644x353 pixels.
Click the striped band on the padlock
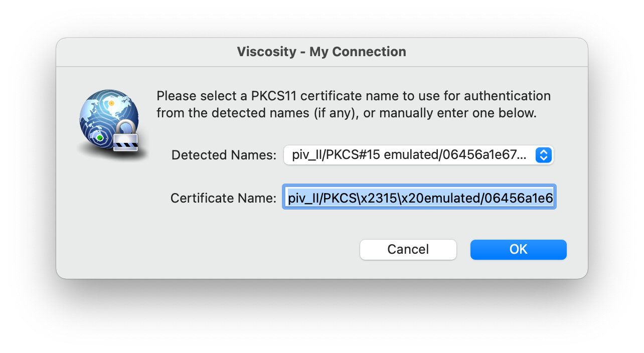pos(125,145)
